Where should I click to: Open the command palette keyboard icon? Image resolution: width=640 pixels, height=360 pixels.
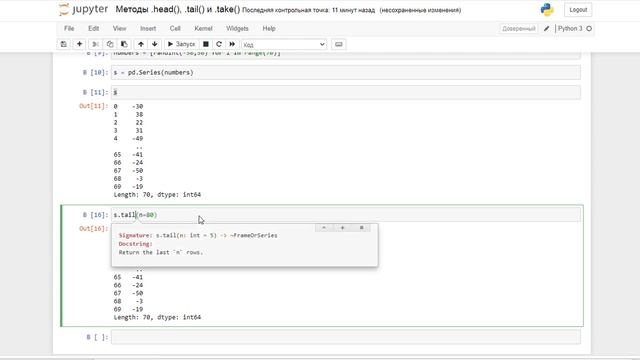click(x=339, y=44)
